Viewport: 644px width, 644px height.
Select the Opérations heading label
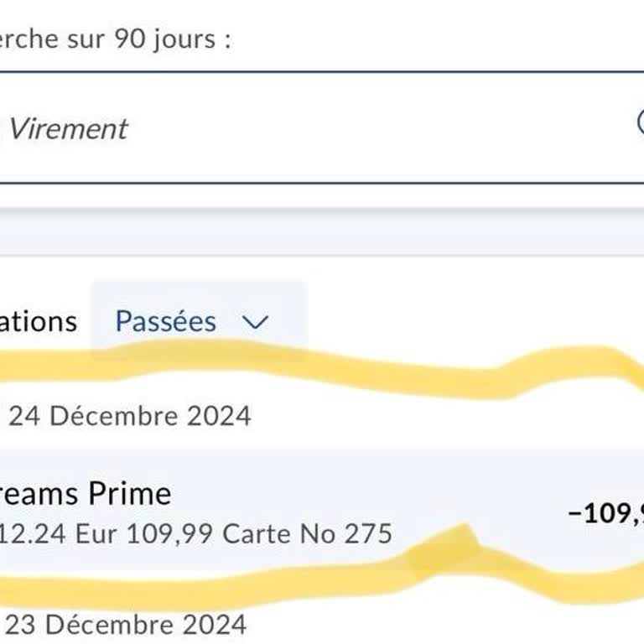(x=38, y=321)
